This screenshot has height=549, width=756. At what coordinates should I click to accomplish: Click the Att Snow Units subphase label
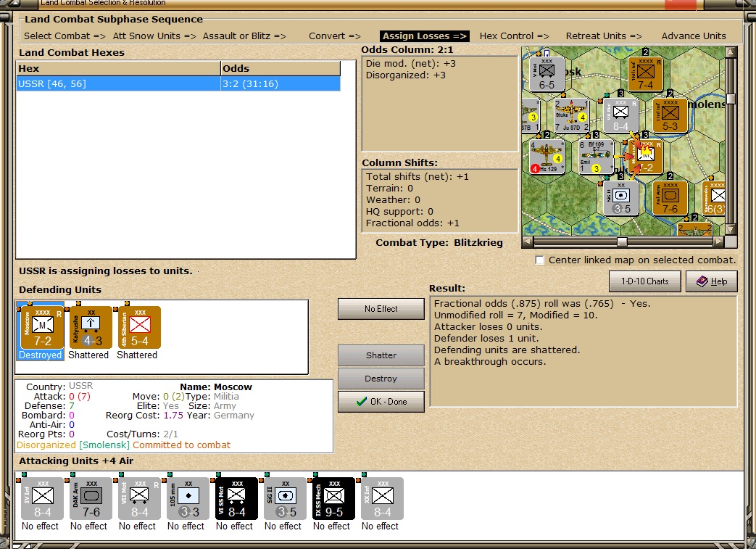point(154,36)
